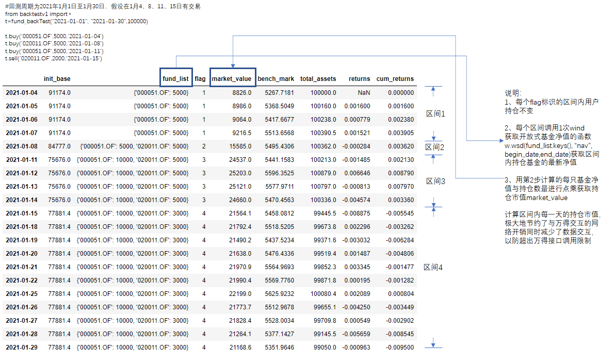Click the total_assets column header
Image resolution: width=614 pixels, height=364 pixels.
(x=318, y=79)
